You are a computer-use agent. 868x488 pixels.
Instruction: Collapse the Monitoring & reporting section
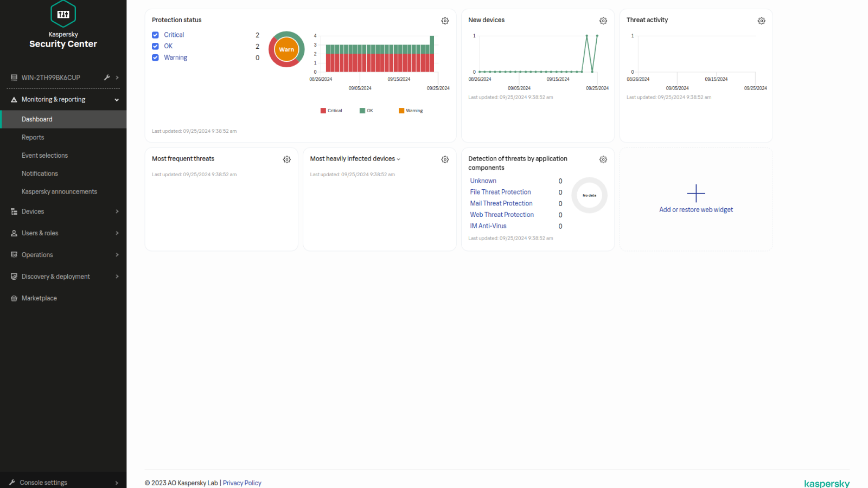click(x=117, y=100)
